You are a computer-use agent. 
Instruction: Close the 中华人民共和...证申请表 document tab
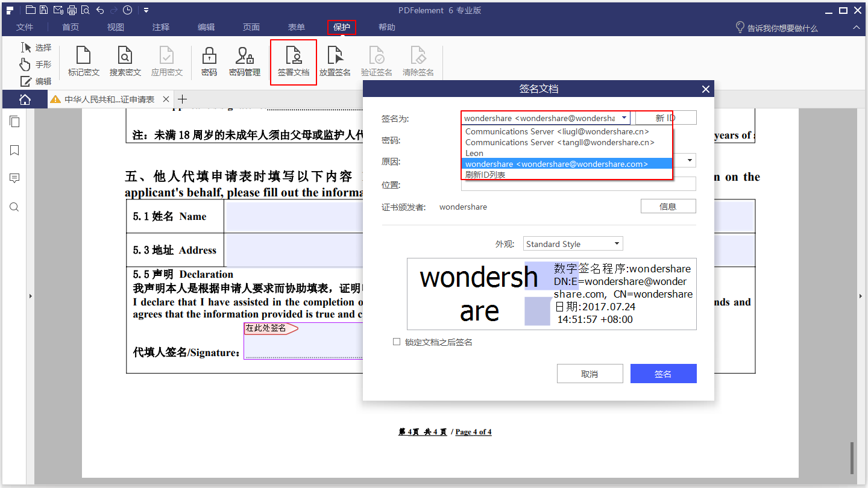166,99
